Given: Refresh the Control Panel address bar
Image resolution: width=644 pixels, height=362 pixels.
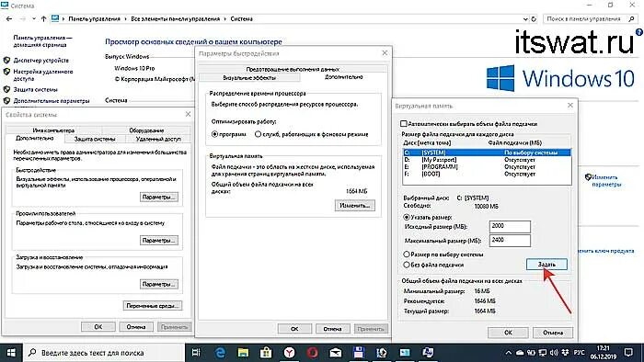Looking at the screenshot, I should [x=534, y=19].
